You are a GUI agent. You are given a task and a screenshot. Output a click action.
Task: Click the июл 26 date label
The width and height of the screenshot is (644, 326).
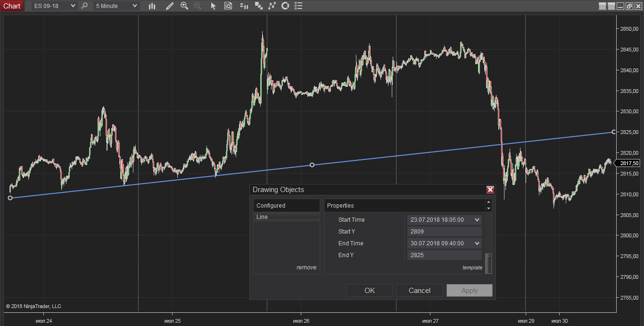tap(301, 321)
